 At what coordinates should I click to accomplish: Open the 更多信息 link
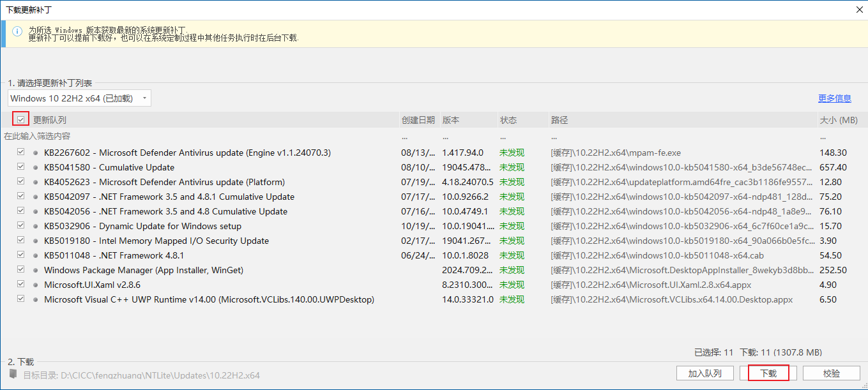coord(835,98)
